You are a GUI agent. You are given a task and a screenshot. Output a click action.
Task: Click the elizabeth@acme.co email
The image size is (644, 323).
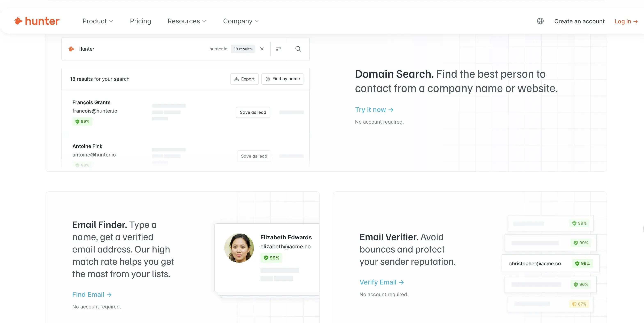coord(285,247)
